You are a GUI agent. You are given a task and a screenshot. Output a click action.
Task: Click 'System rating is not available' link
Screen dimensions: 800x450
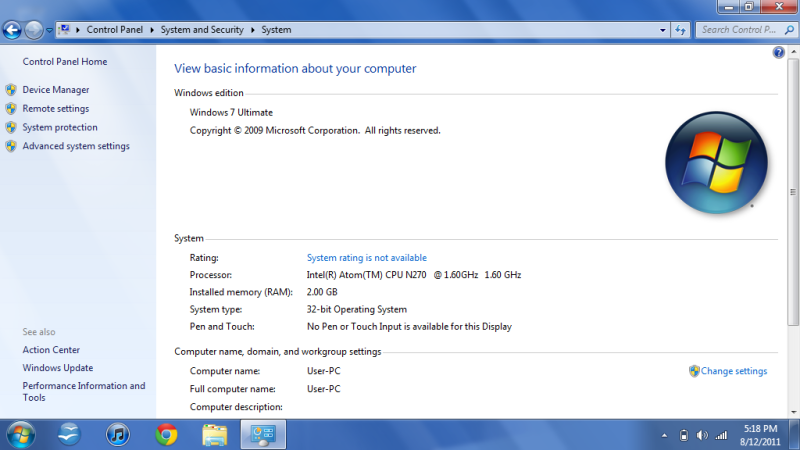pos(367,258)
